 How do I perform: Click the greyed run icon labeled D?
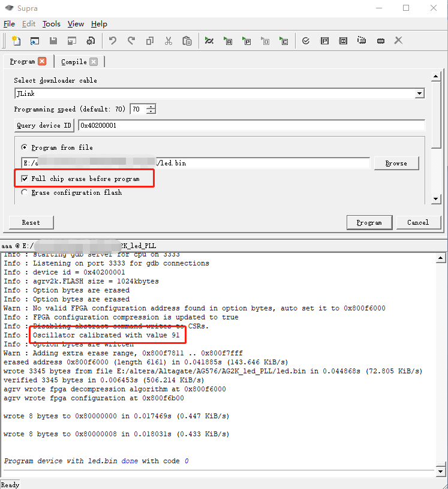(265, 41)
